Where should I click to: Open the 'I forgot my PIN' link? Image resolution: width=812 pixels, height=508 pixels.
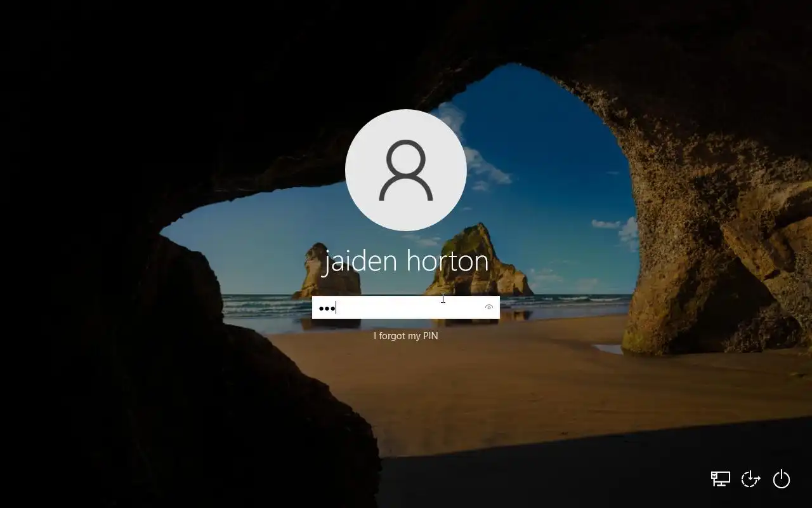(x=406, y=336)
